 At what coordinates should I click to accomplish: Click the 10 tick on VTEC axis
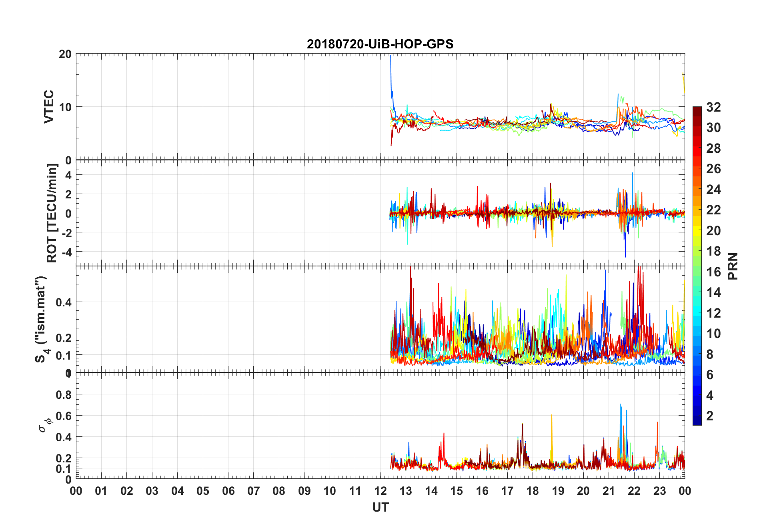coord(65,107)
